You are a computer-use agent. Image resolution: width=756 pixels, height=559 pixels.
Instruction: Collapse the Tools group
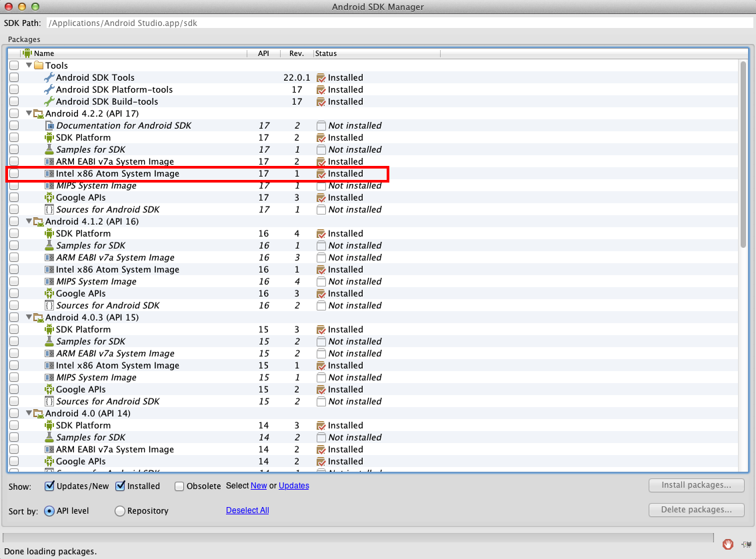[x=29, y=65]
